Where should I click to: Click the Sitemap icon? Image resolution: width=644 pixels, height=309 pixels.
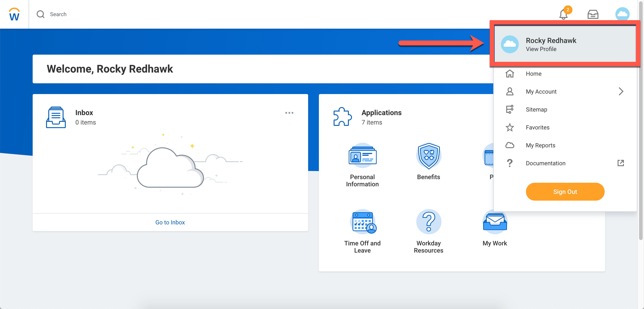(510, 109)
